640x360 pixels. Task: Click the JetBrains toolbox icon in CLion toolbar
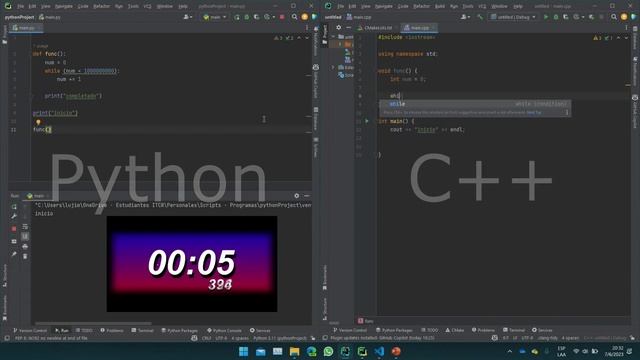pyautogui.click(x=633, y=17)
